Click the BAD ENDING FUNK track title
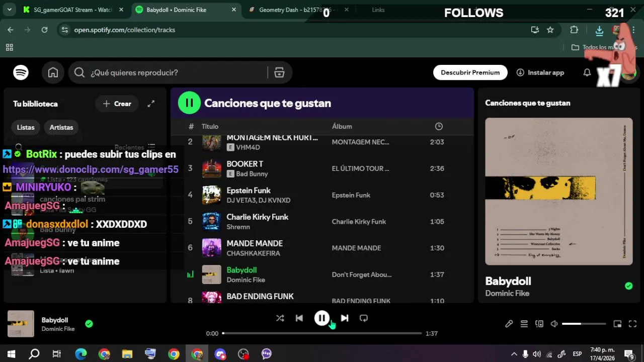Screen dimensions: 644x362 coord(260,297)
